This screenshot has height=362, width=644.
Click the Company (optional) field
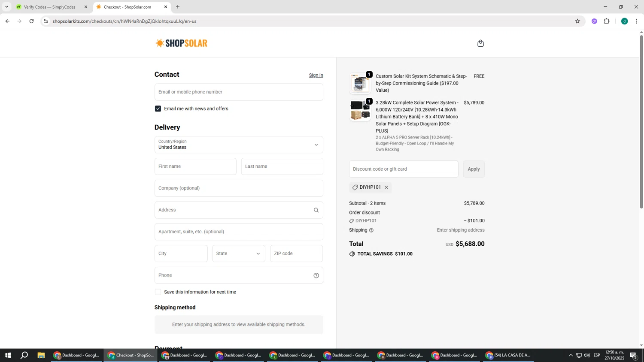click(x=239, y=188)
